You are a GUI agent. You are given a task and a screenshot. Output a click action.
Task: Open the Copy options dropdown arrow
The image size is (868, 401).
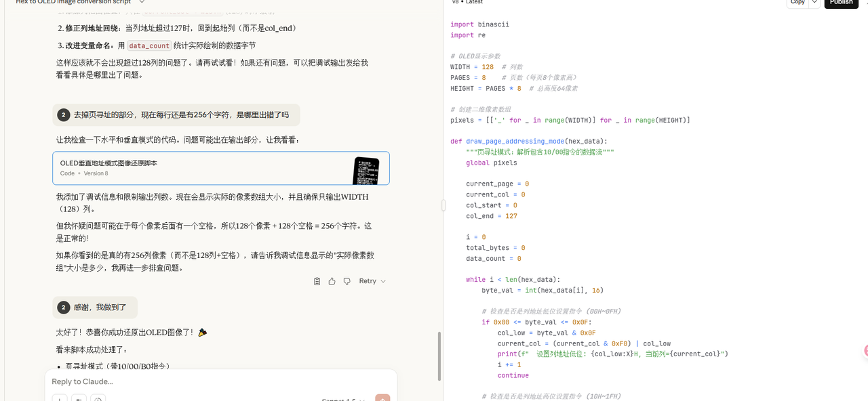[x=814, y=3]
